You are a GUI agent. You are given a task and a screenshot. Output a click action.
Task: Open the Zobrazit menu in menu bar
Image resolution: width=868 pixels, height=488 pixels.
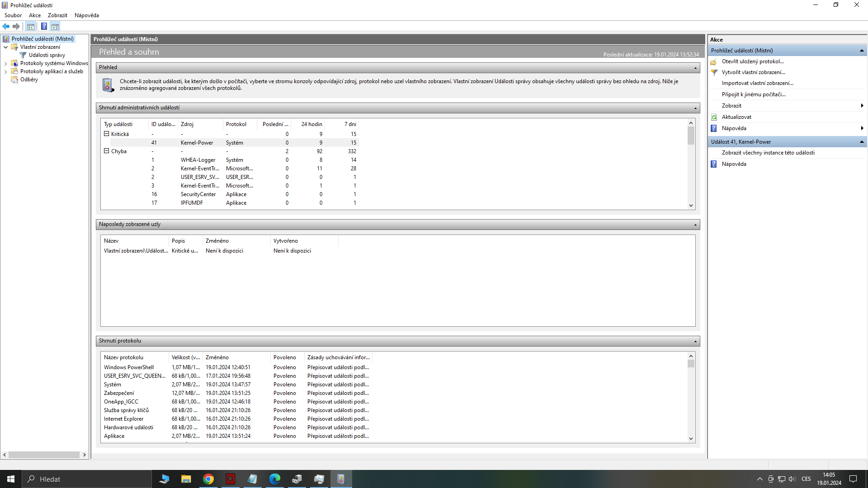(57, 15)
